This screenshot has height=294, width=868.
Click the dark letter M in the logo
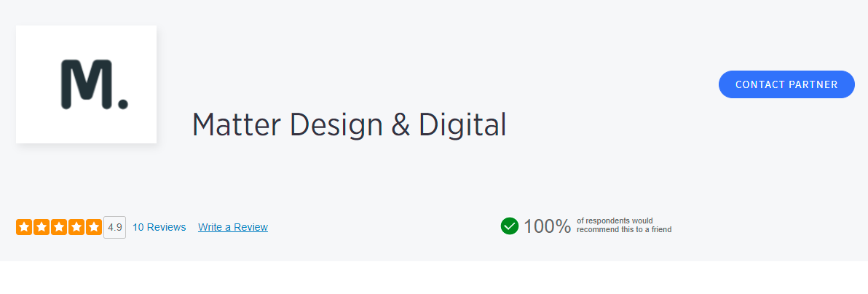coord(86,85)
